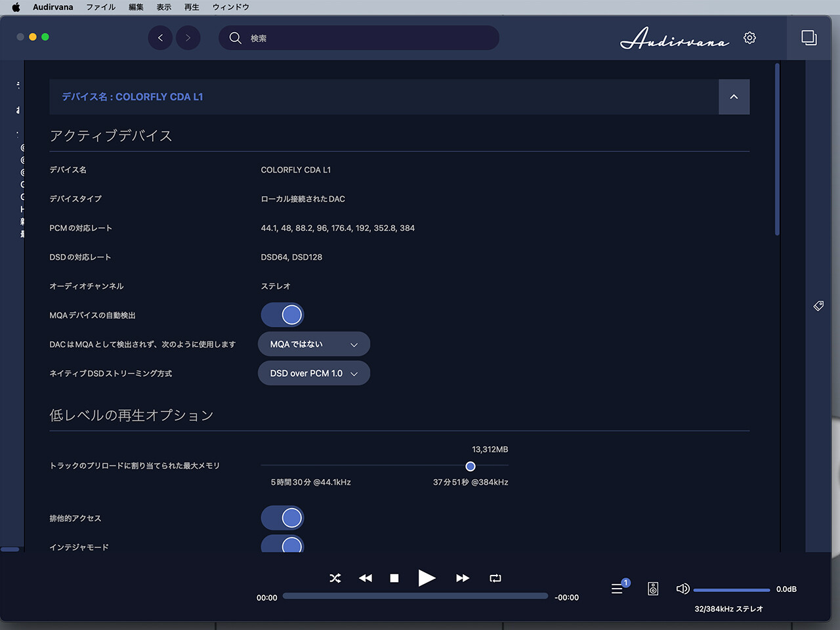Open the MQAではない dropdown
The width and height of the screenshot is (840, 630).
pos(314,345)
